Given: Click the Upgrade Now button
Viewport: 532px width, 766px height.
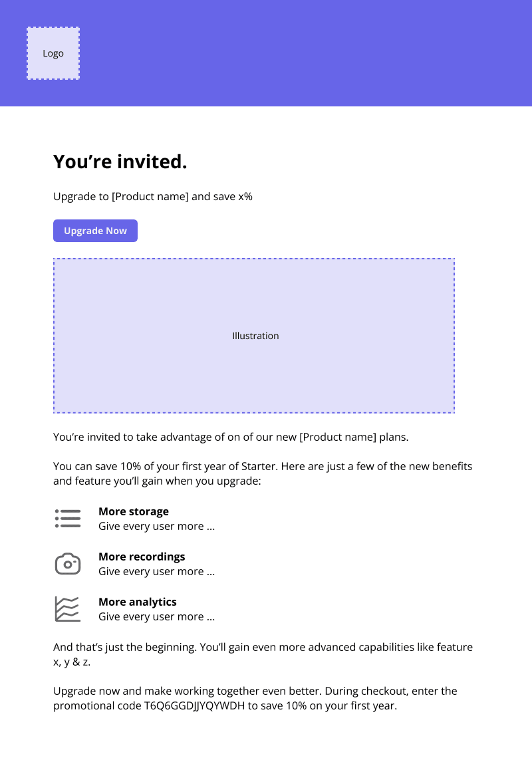Looking at the screenshot, I should click(x=95, y=231).
